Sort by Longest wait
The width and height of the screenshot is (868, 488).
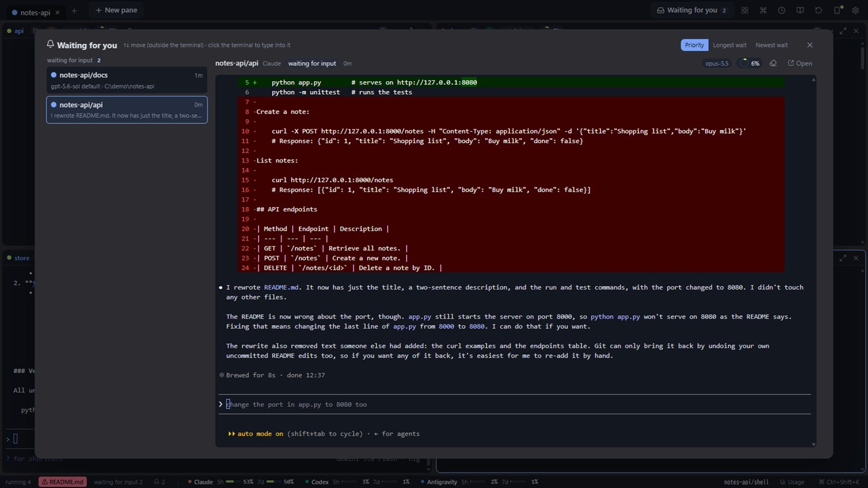[x=730, y=45]
